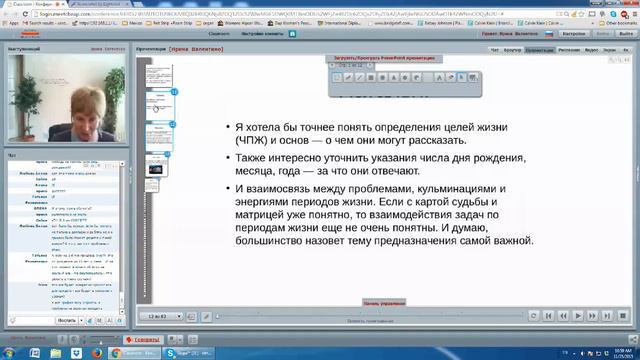Click the play button in presentation controls

click(x=578, y=316)
